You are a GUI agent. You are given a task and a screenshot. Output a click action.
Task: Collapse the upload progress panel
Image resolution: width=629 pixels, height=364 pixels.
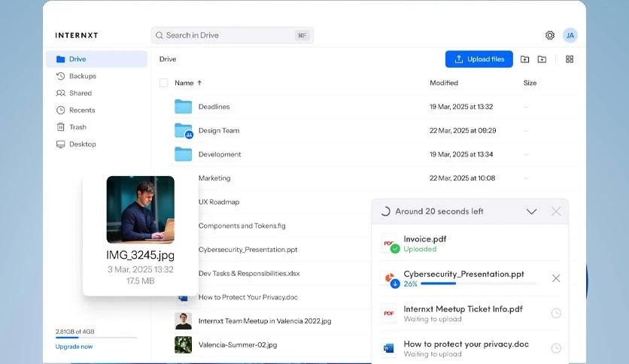tap(531, 211)
